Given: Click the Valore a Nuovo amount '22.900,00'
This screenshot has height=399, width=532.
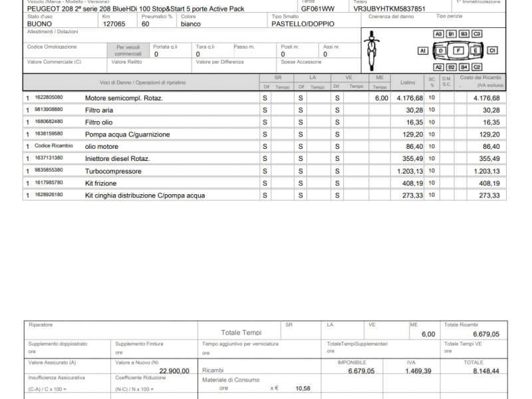Looking at the screenshot, I should point(174,371).
